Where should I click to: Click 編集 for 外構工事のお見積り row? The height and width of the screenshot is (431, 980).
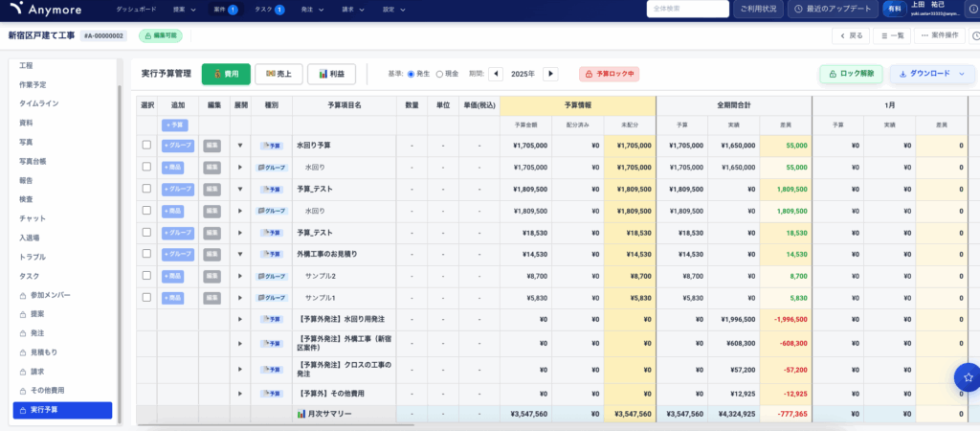(x=212, y=255)
